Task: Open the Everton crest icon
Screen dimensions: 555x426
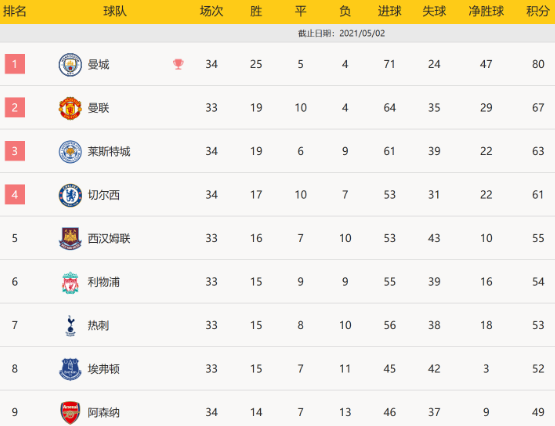Action: [70, 369]
